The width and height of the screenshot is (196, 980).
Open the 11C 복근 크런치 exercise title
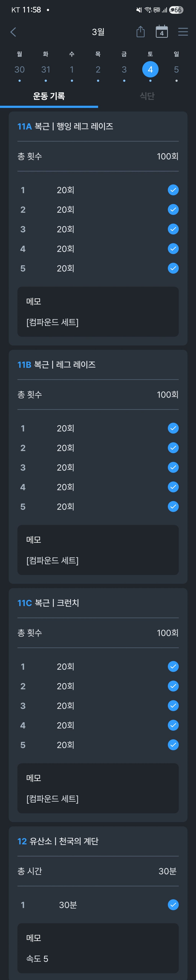coord(48,603)
